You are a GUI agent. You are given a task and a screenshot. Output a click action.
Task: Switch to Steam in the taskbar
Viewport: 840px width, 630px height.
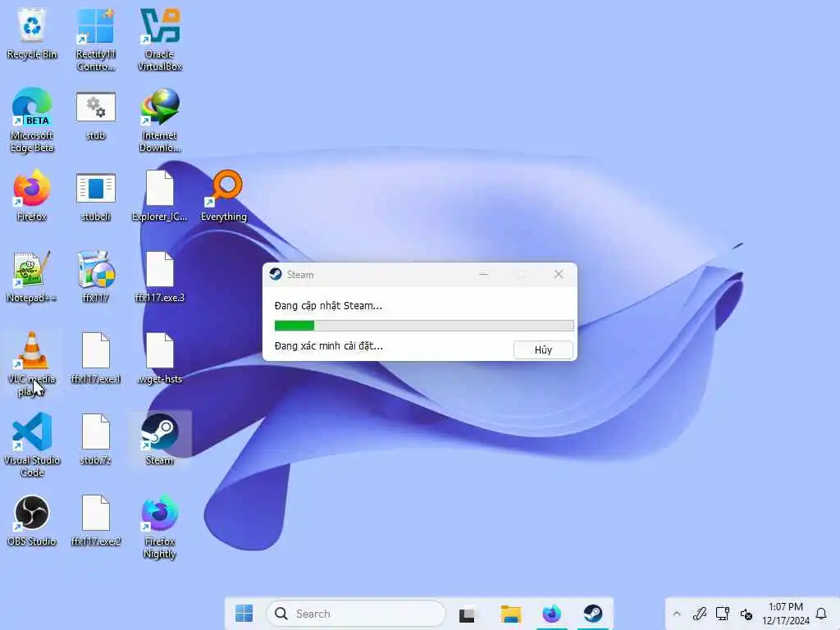pos(592,614)
